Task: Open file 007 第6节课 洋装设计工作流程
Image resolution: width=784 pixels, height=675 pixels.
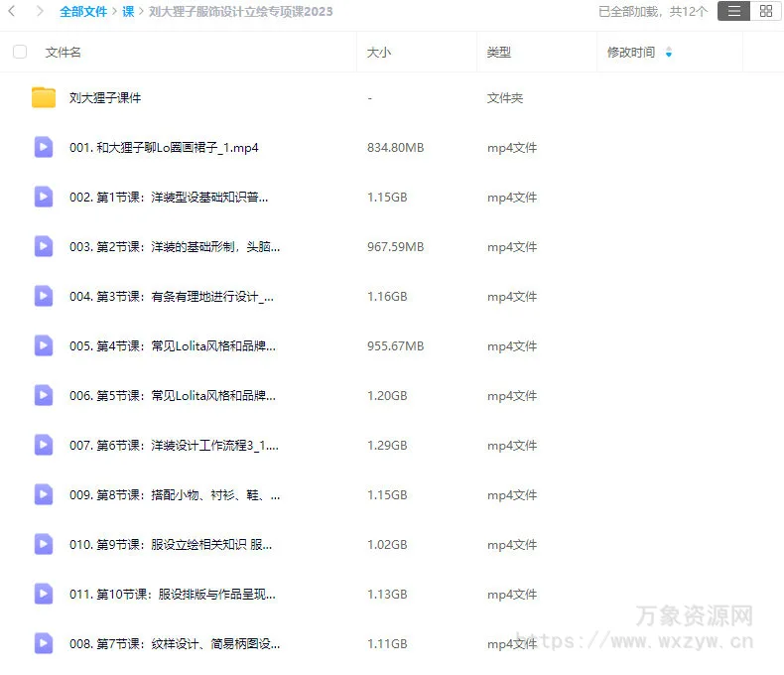Action: click(174, 445)
